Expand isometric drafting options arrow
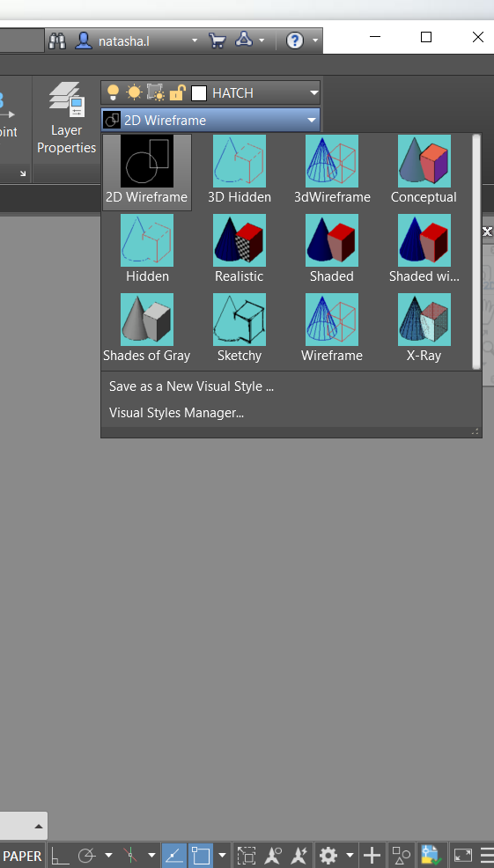This screenshot has height=868, width=494. 151,856
